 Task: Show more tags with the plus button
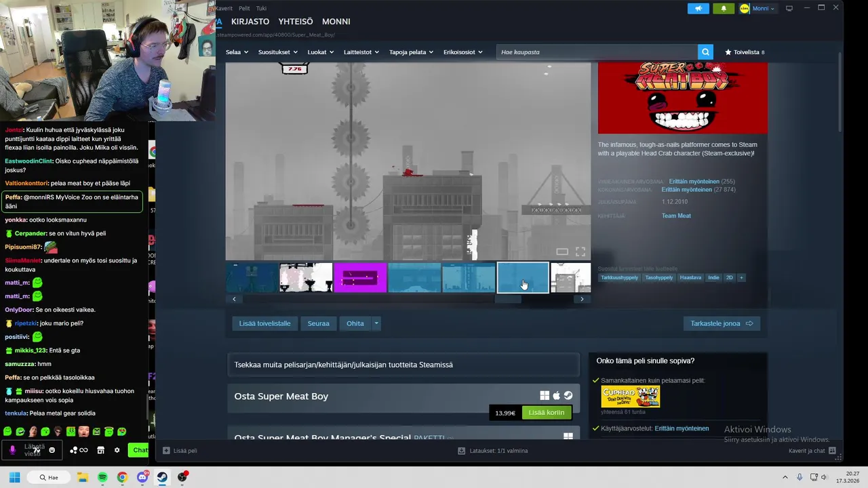pyautogui.click(x=741, y=277)
